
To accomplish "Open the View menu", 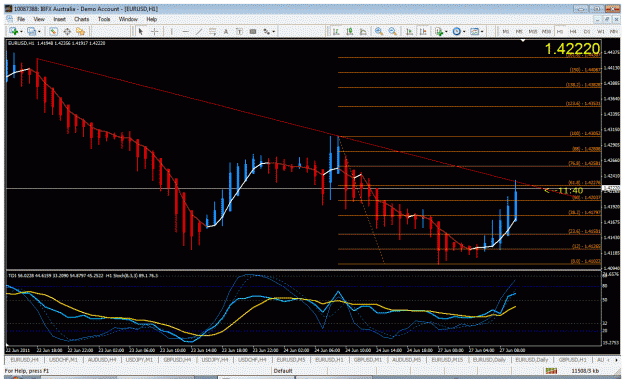I will (x=39, y=19).
